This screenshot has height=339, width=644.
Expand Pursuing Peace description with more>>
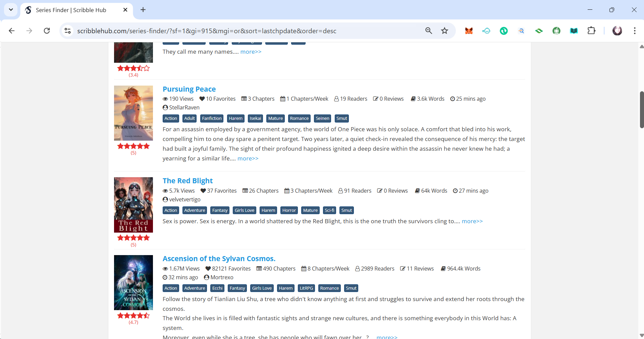coord(248,158)
